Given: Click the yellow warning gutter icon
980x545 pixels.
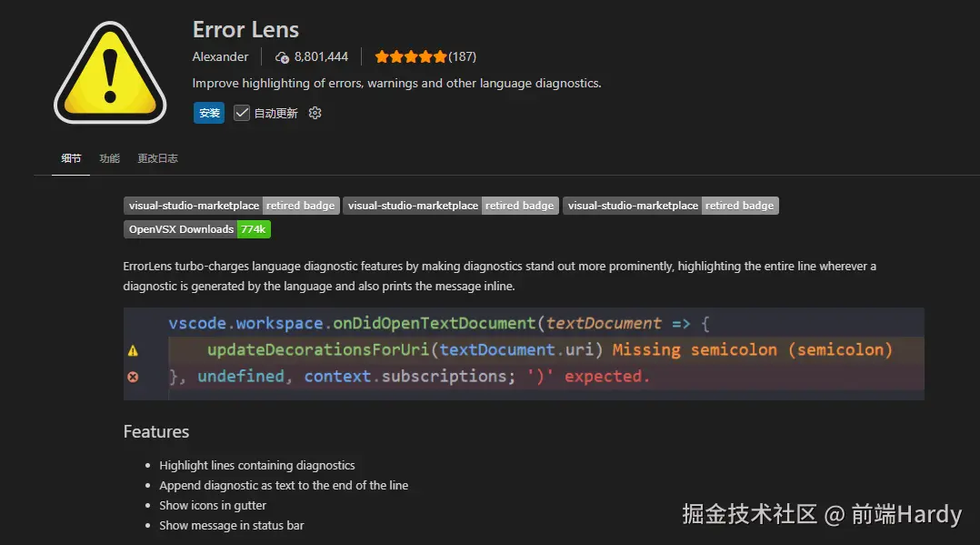Looking at the screenshot, I should tap(133, 350).
